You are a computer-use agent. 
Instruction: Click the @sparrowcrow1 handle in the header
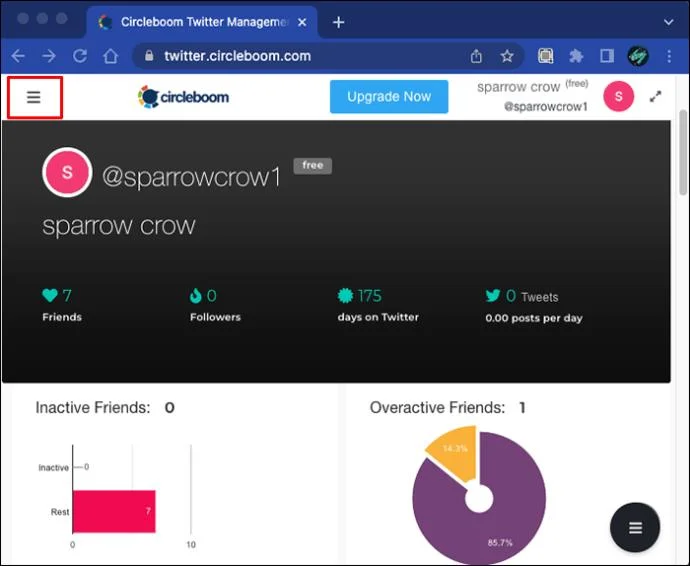click(546, 107)
